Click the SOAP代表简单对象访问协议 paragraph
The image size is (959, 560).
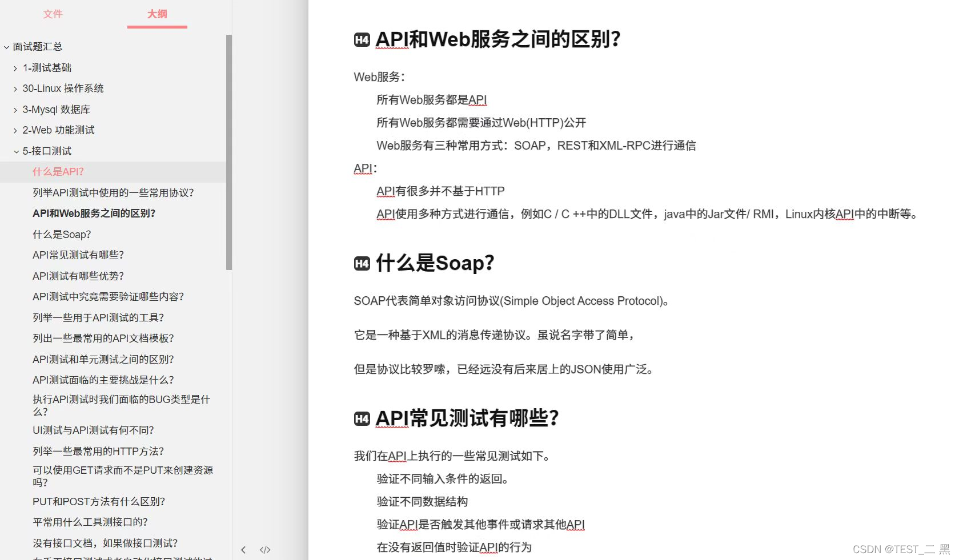(511, 301)
